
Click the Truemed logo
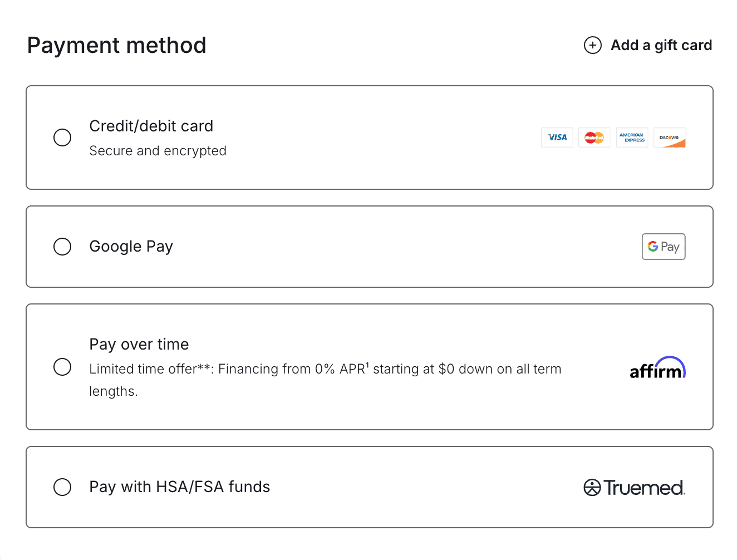634,488
